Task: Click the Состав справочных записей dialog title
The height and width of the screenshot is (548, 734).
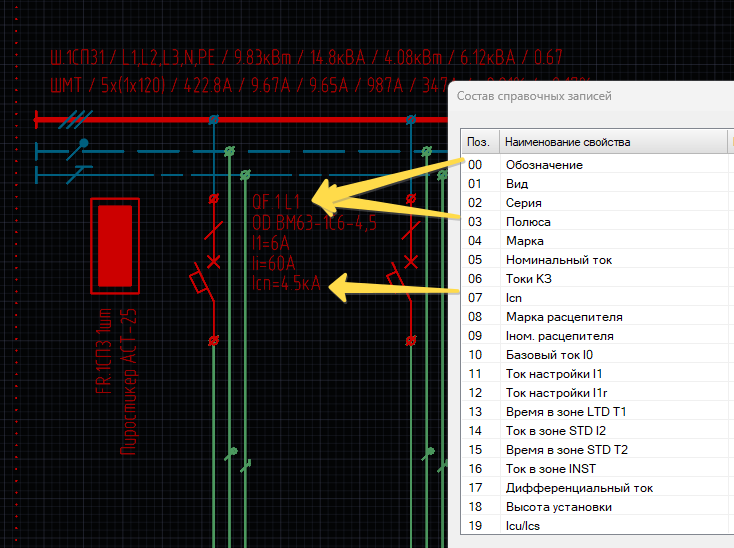Action: (x=534, y=96)
